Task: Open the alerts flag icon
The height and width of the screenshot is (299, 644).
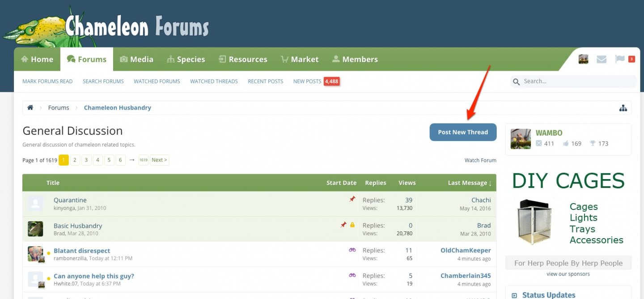Action: click(x=619, y=59)
